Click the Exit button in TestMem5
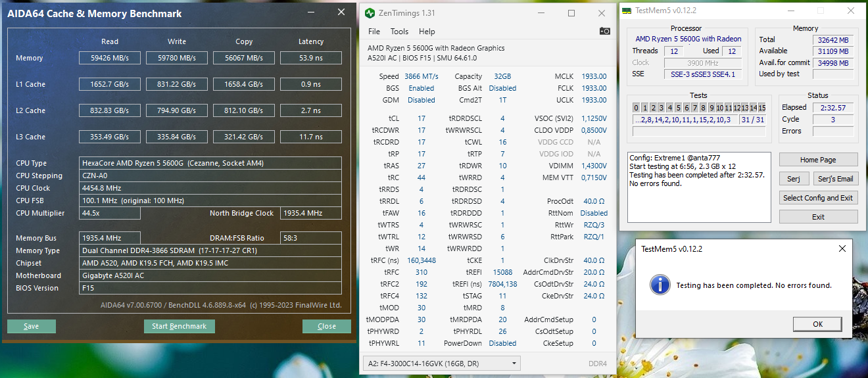 (x=818, y=217)
